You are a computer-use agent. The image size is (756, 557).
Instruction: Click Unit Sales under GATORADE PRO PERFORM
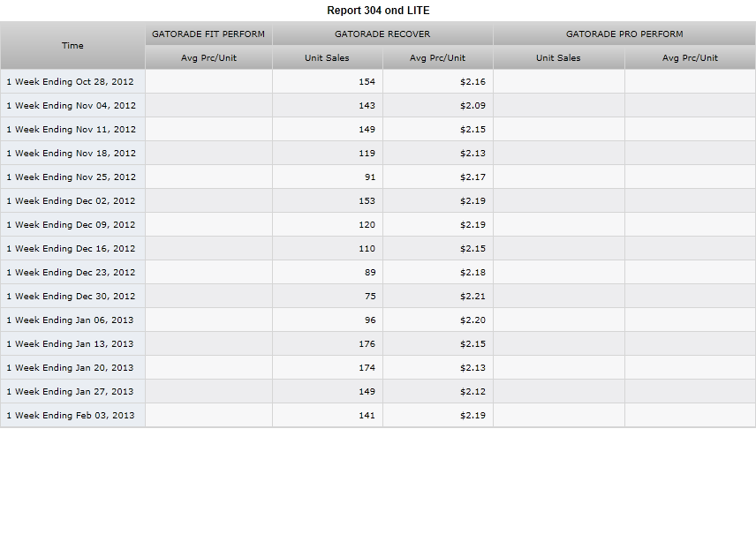pyautogui.click(x=558, y=58)
